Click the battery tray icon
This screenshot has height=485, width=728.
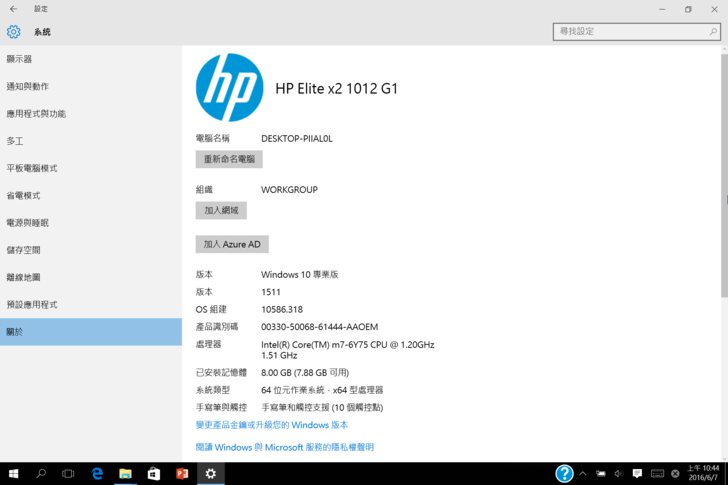pyautogui.click(x=601, y=473)
